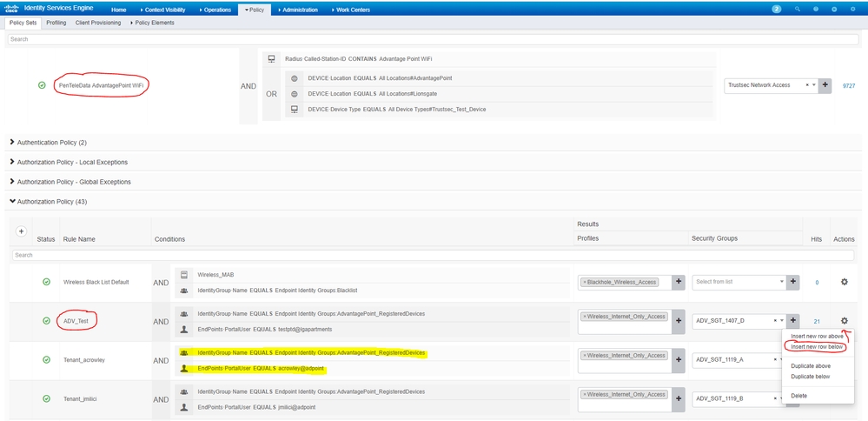
Task: Toggle status icon of Wireless Black List Default
Action: [x=47, y=282]
